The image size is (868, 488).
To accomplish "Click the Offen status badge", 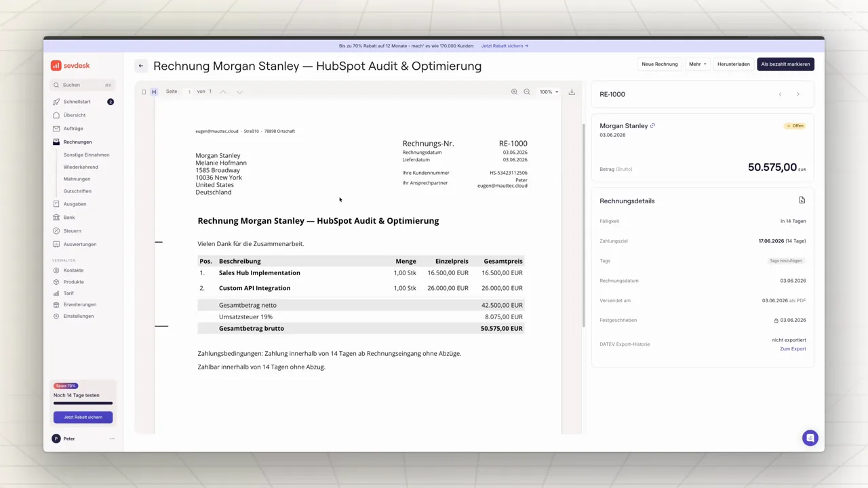I will pyautogui.click(x=795, y=126).
